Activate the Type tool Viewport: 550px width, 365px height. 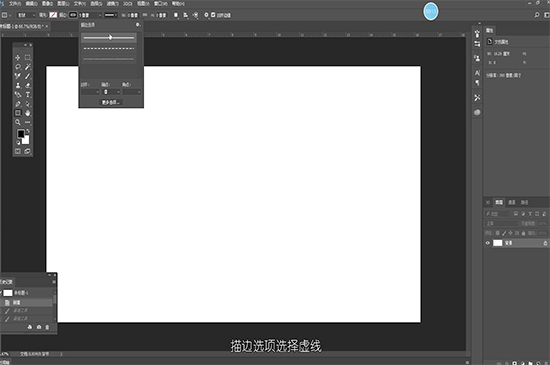pos(28,95)
